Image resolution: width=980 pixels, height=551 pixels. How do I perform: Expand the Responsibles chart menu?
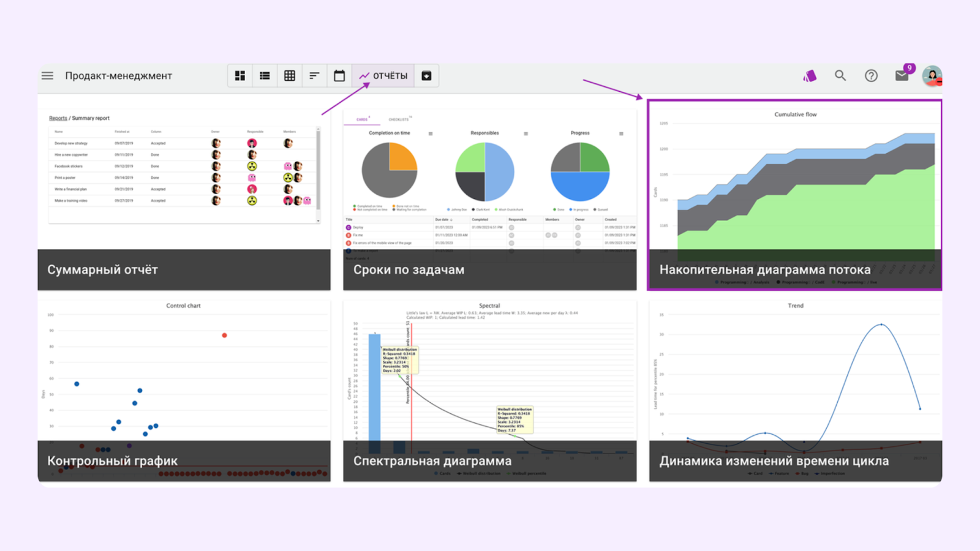tap(526, 133)
